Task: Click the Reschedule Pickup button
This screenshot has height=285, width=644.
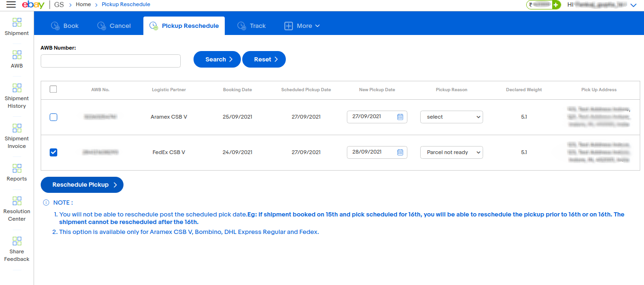Action: (x=81, y=184)
